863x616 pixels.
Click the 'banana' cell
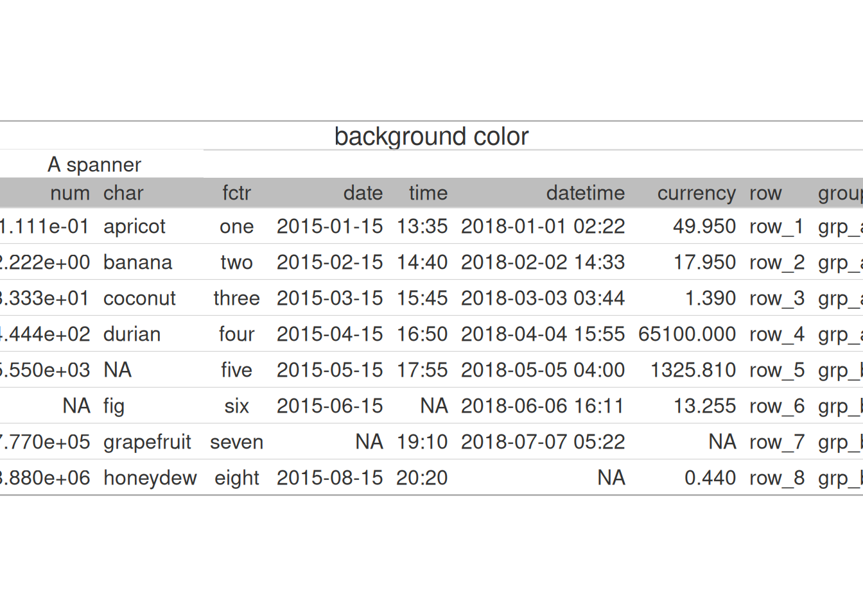click(137, 262)
